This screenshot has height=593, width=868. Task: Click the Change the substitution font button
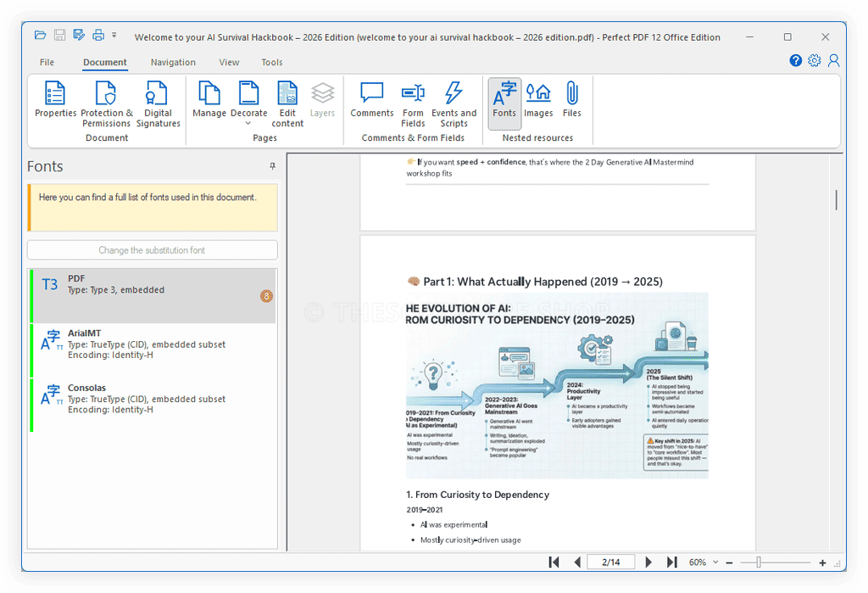point(153,249)
